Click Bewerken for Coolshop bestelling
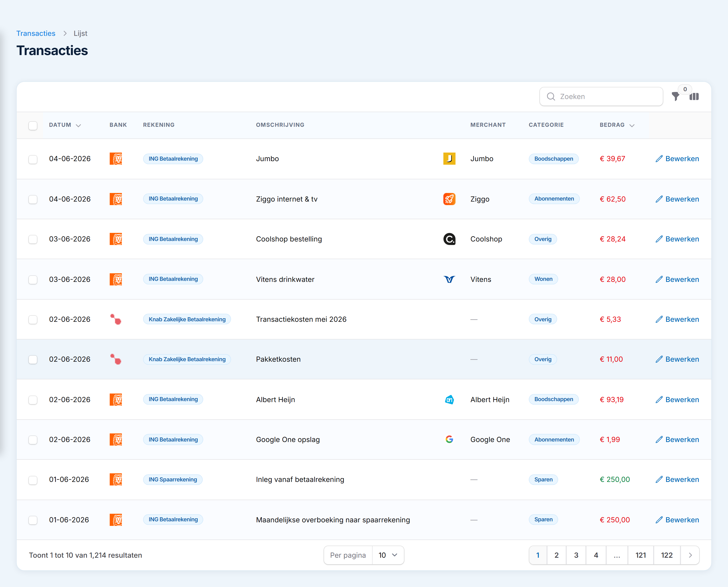 tap(677, 239)
